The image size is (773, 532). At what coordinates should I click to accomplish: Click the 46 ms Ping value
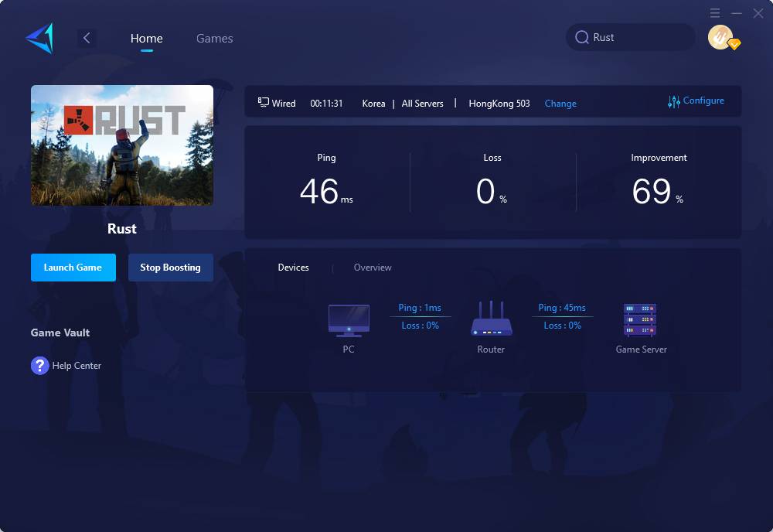pyautogui.click(x=326, y=191)
